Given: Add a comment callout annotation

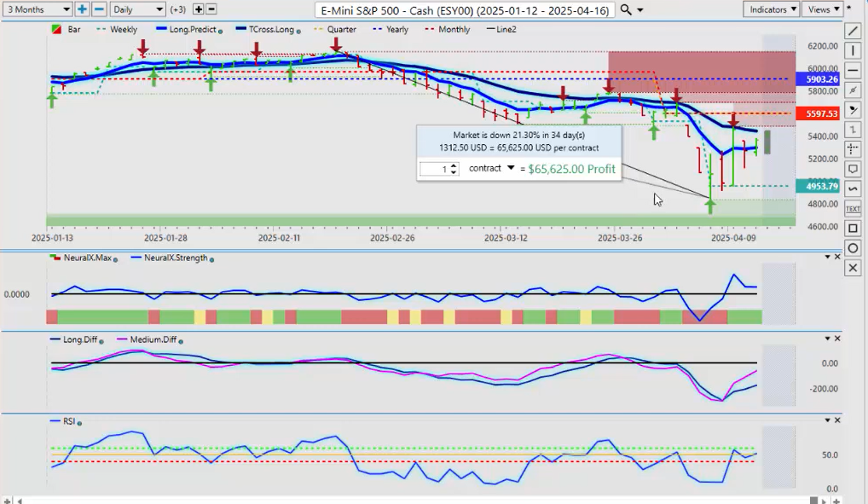Looking at the screenshot, I should [x=853, y=169].
